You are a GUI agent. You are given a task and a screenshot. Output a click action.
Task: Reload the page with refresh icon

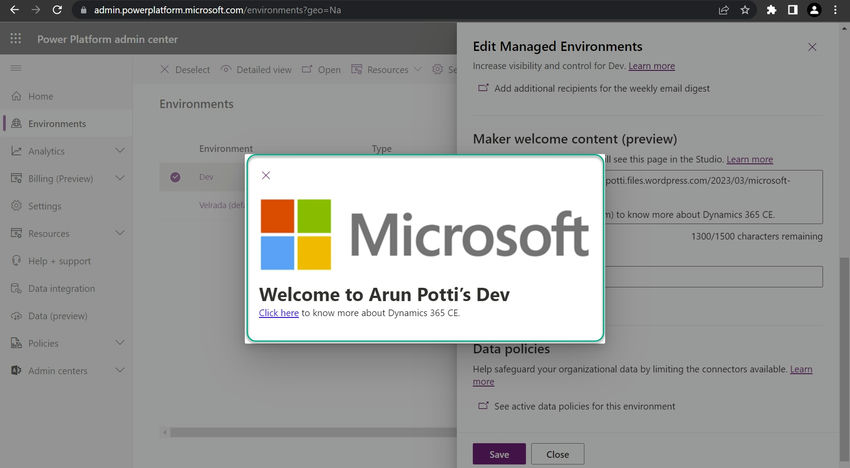pos(57,10)
